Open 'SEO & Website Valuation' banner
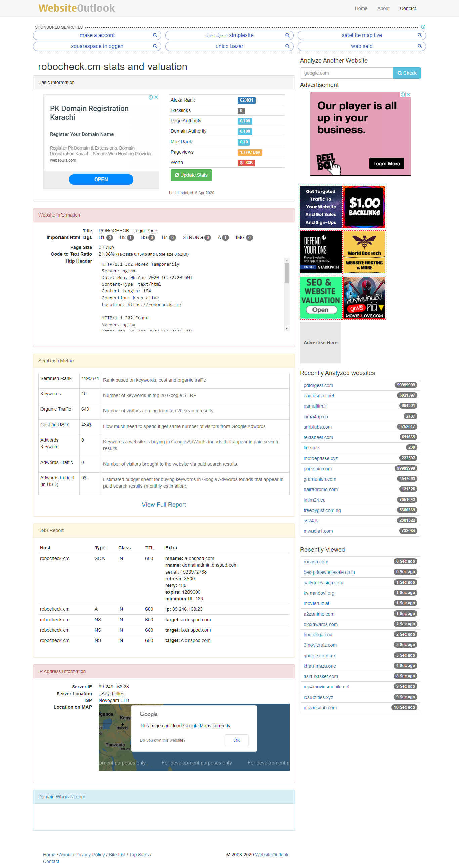This screenshot has width=459, height=868. pos(321,298)
